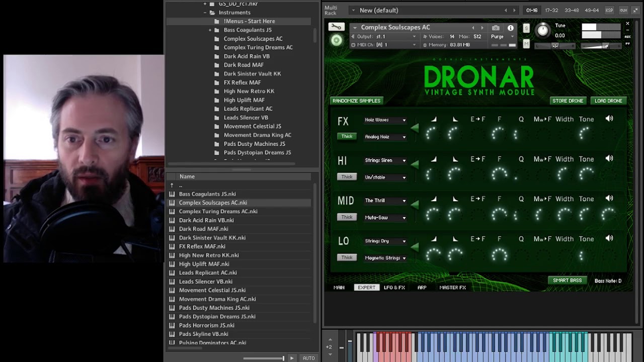This screenshot has height=362, width=644.
Task: Click the green triangle arrow in FX row
Action: coord(415,128)
